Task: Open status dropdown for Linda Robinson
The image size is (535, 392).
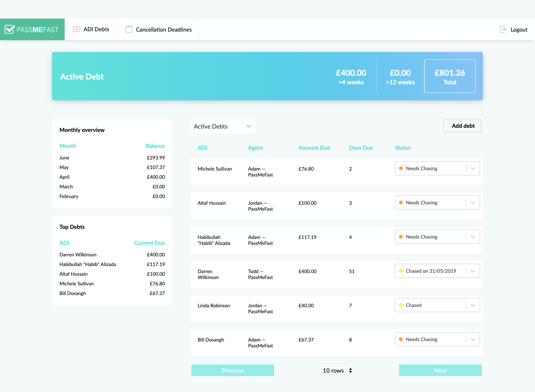Action: (x=437, y=305)
